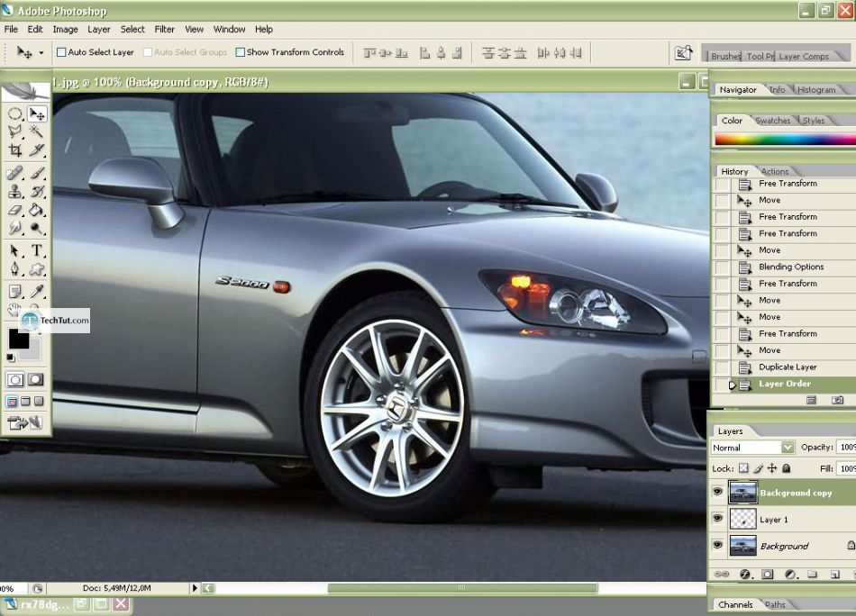Switch to the Histogram tab
The height and width of the screenshot is (616, 856).
click(816, 89)
